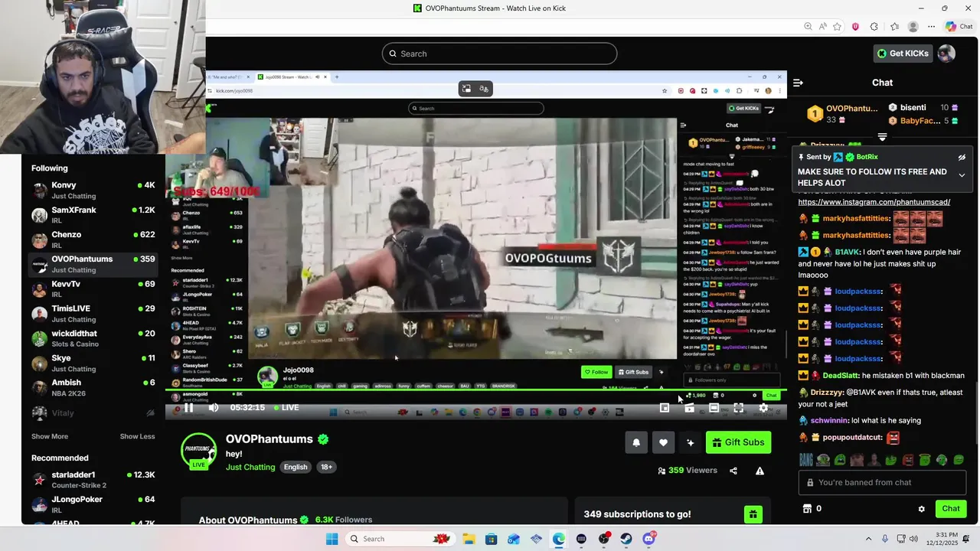Enter fullscreen mode on the player
Viewport: 980px width, 551px height.
pyautogui.click(x=739, y=408)
